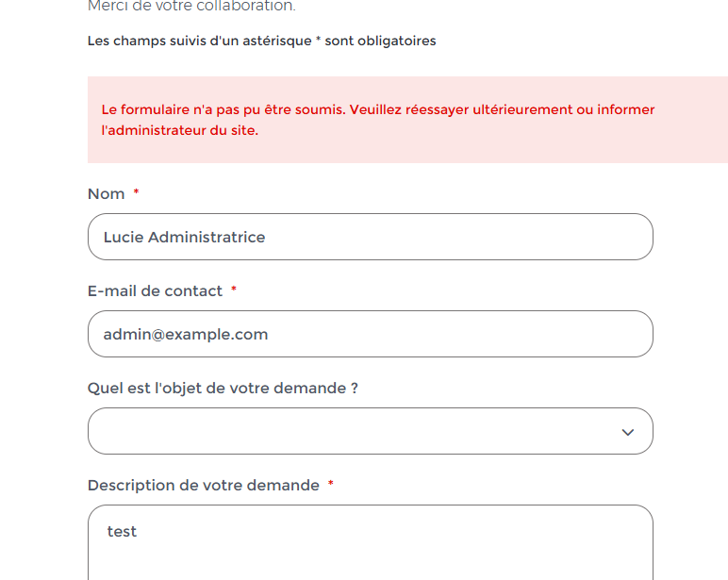
Task: Click the 'Merci de votre collaboration' text
Action: pyautogui.click(x=191, y=7)
